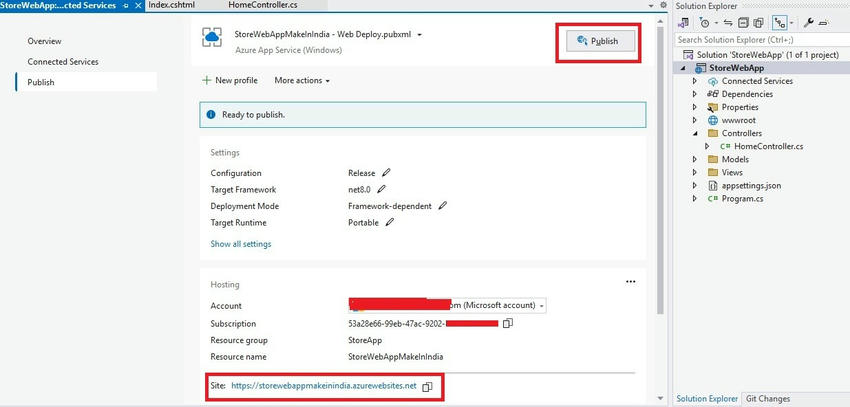This screenshot has height=407, width=850.
Task: Open the More actions dropdown
Action: pyautogui.click(x=302, y=80)
